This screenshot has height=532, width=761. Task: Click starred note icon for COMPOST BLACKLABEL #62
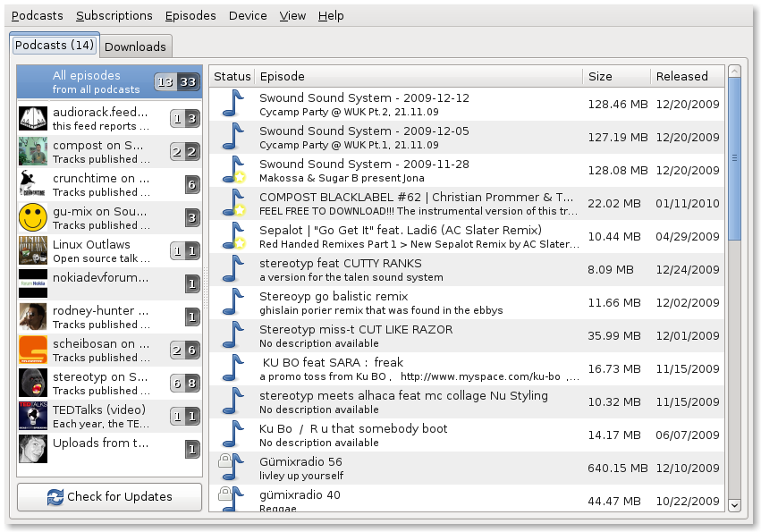[233, 203]
